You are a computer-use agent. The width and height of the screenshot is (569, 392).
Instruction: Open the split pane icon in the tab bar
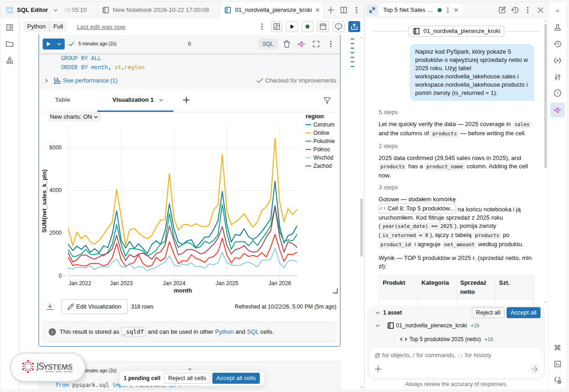pyautogui.click(x=344, y=10)
